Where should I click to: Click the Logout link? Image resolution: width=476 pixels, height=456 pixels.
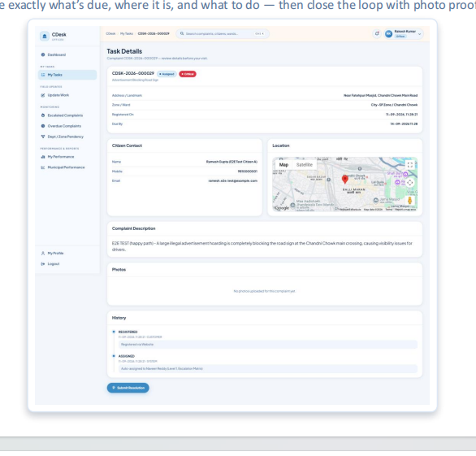tap(67, 263)
